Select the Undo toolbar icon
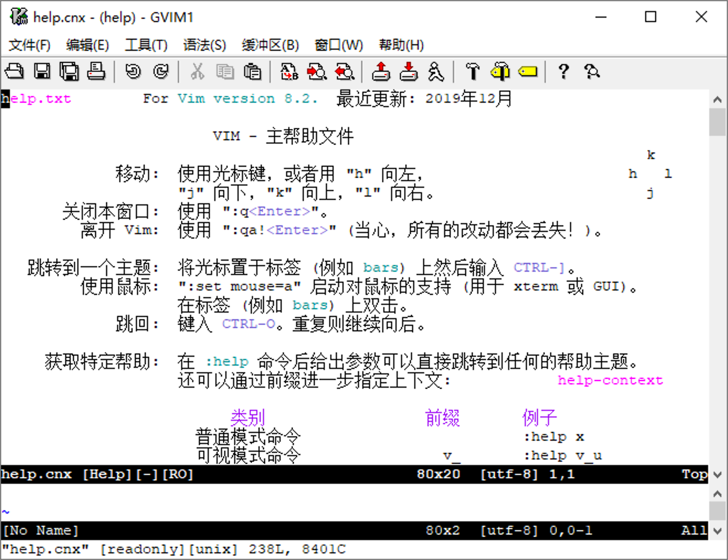The image size is (728, 560). [x=133, y=72]
